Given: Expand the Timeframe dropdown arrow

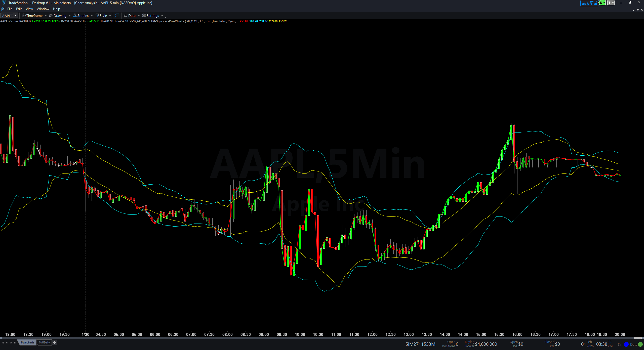Looking at the screenshot, I should [46, 15].
